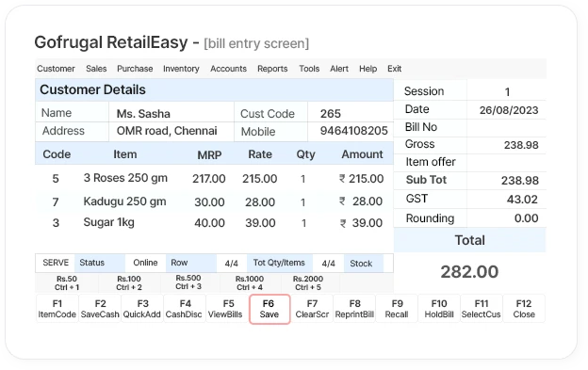
Task: Click the Online status value
Action: (145, 263)
